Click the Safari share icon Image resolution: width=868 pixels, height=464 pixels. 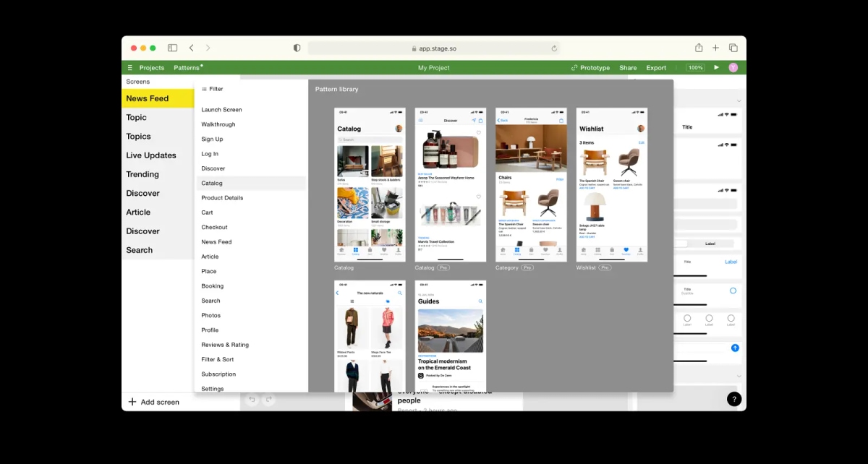coord(699,48)
